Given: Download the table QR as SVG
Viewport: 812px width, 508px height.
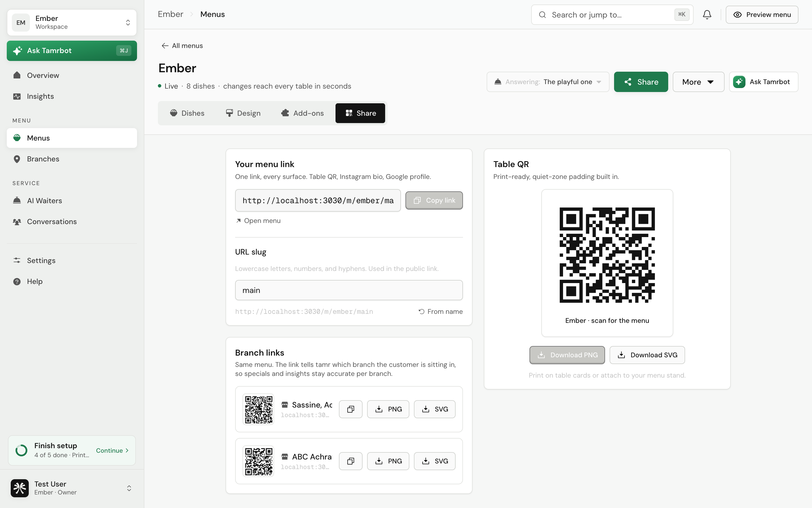Looking at the screenshot, I should click(647, 355).
